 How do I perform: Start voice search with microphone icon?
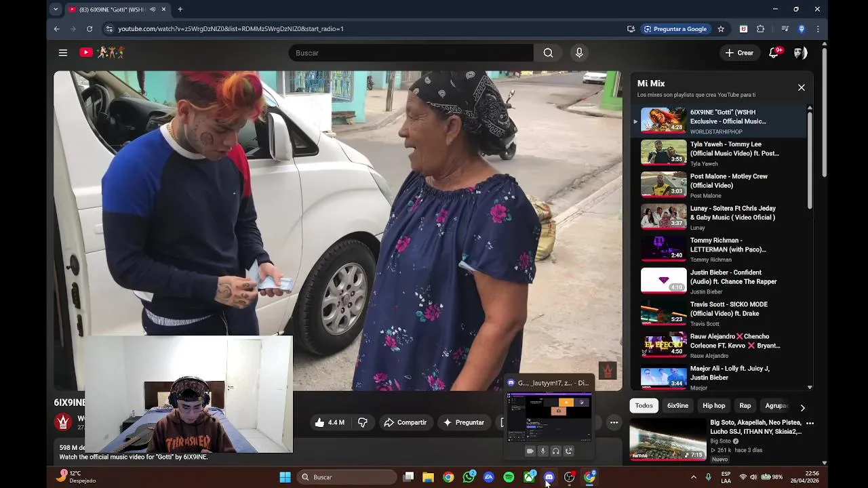coord(579,53)
